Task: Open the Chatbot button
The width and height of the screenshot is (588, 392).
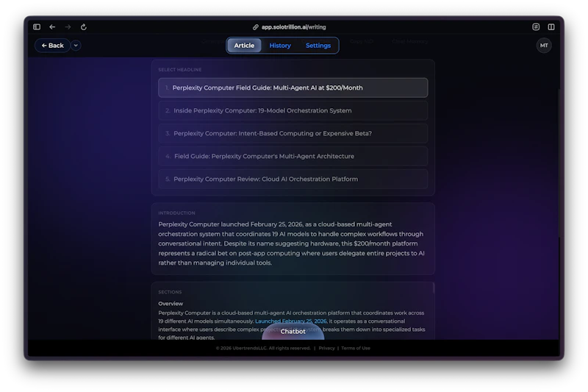Action: coord(293,332)
